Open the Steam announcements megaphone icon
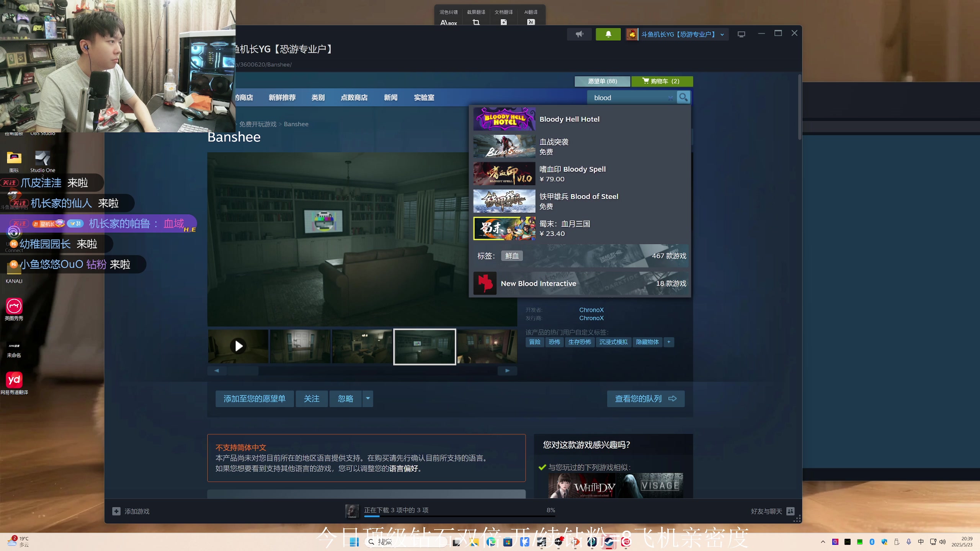This screenshot has height=551, width=980. point(580,34)
